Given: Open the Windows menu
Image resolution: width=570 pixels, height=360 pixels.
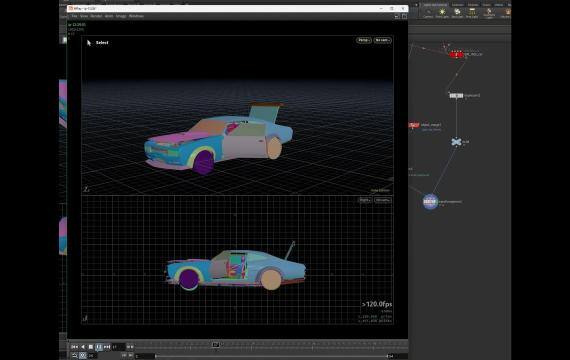Looking at the screenshot, I should point(136,16).
